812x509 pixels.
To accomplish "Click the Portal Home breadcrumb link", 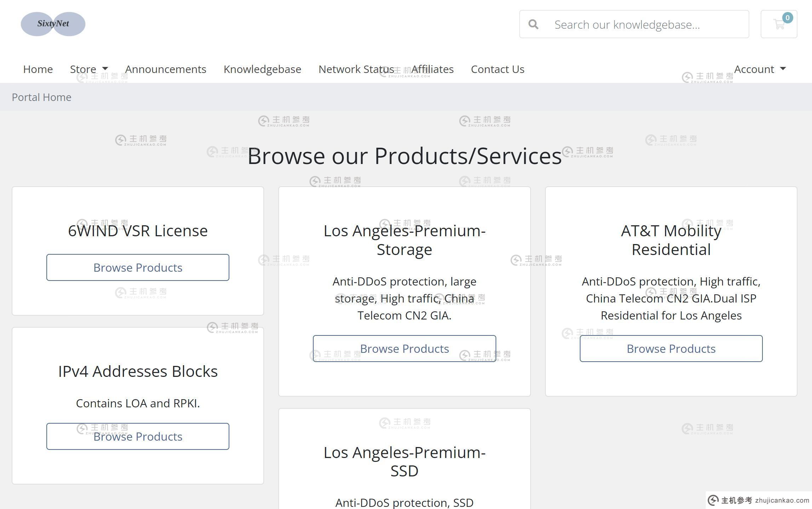I will (x=42, y=96).
